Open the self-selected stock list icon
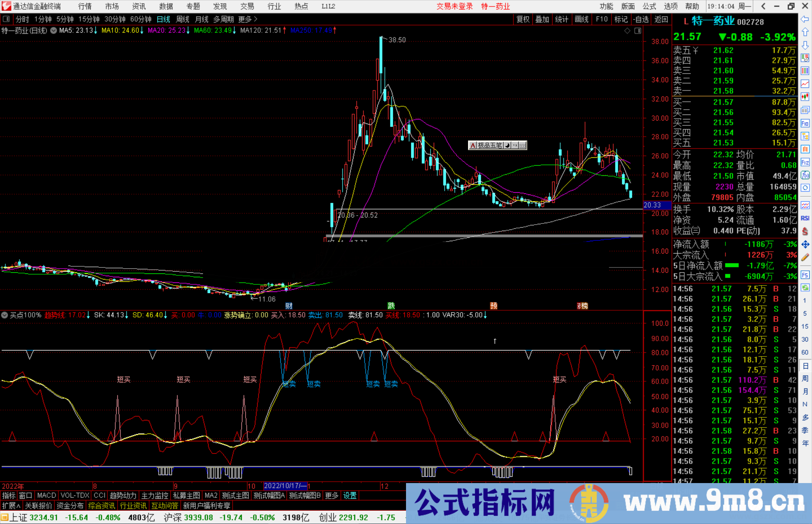This screenshot has width=812, height=524. click(x=805, y=58)
